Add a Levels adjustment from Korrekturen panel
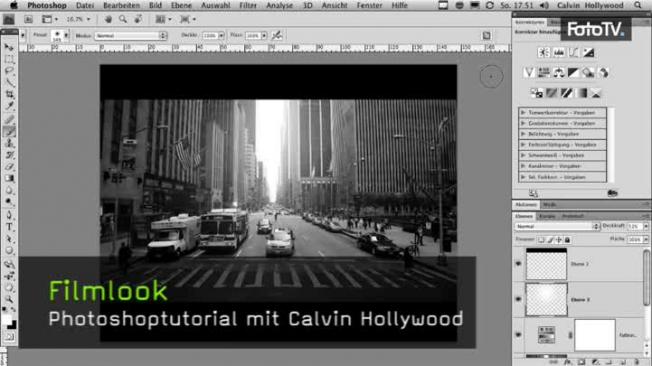652x366 pixels. [x=558, y=52]
